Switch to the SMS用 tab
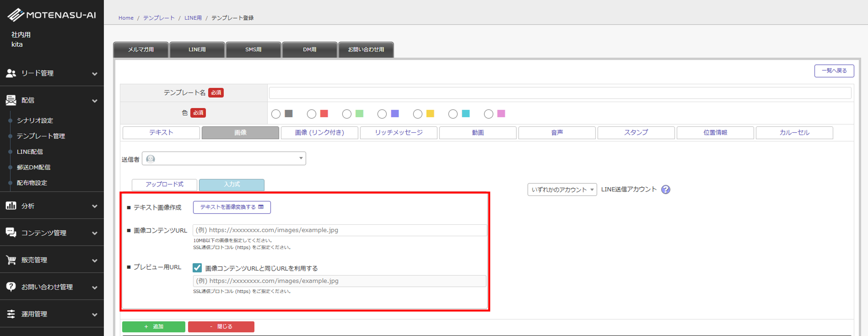 (253, 50)
